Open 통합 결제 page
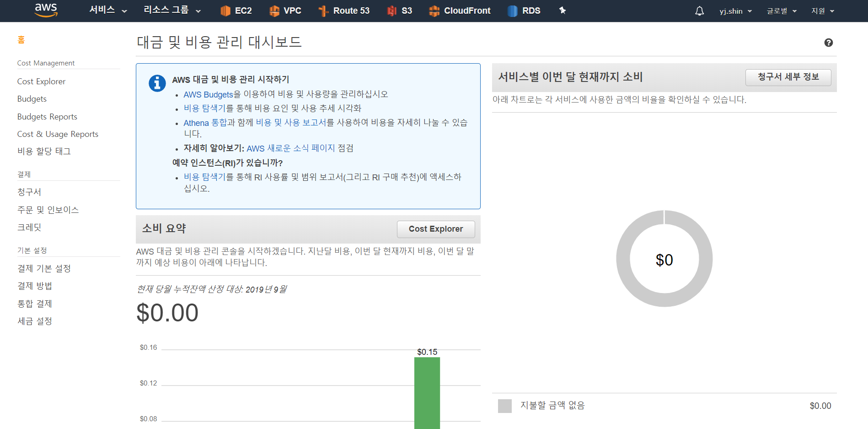Screen dimensions: 868x429 click(35, 304)
